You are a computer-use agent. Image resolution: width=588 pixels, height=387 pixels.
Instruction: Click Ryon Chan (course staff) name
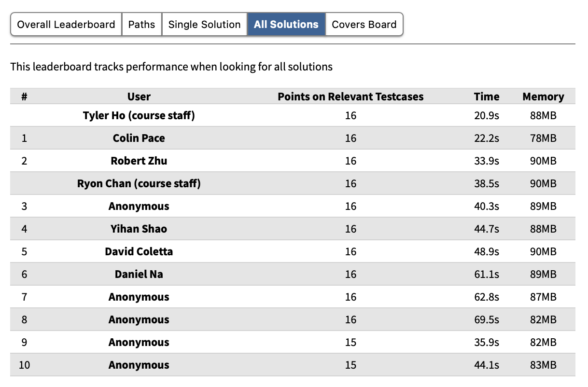[x=139, y=184]
